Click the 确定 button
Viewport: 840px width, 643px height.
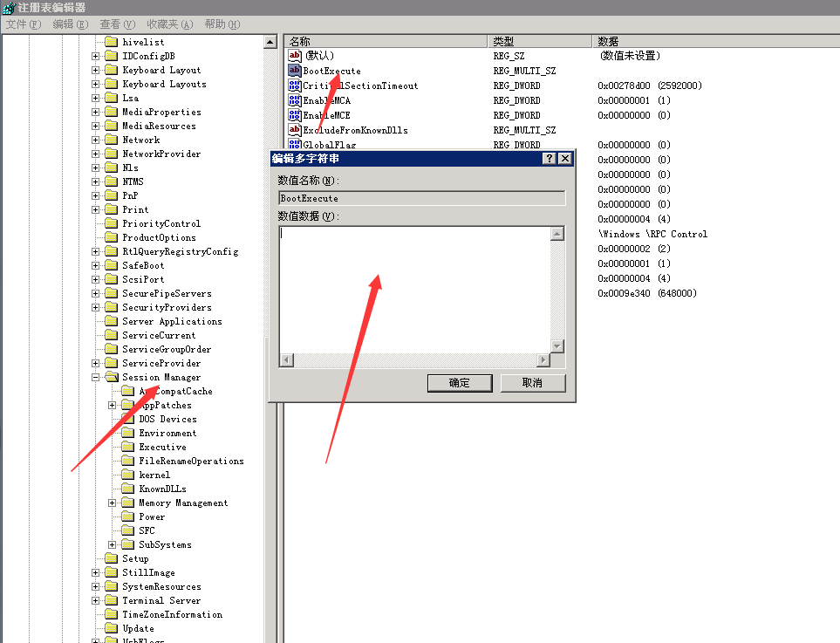pyautogui.click(x=459, y=383)
